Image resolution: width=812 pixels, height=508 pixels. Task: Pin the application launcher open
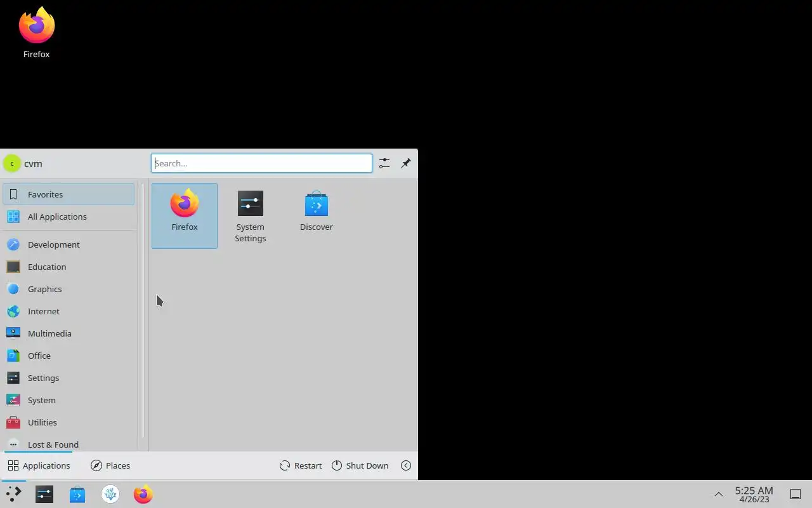[406, 163]
